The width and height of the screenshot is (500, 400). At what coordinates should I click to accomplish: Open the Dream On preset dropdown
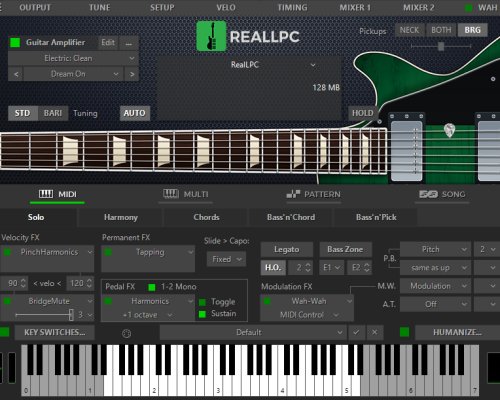73,74
